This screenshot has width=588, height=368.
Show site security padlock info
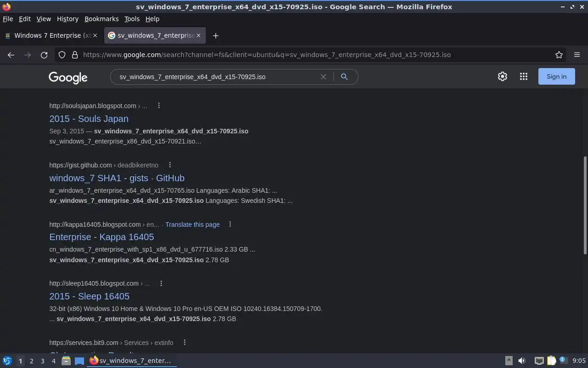pos(75,55)
